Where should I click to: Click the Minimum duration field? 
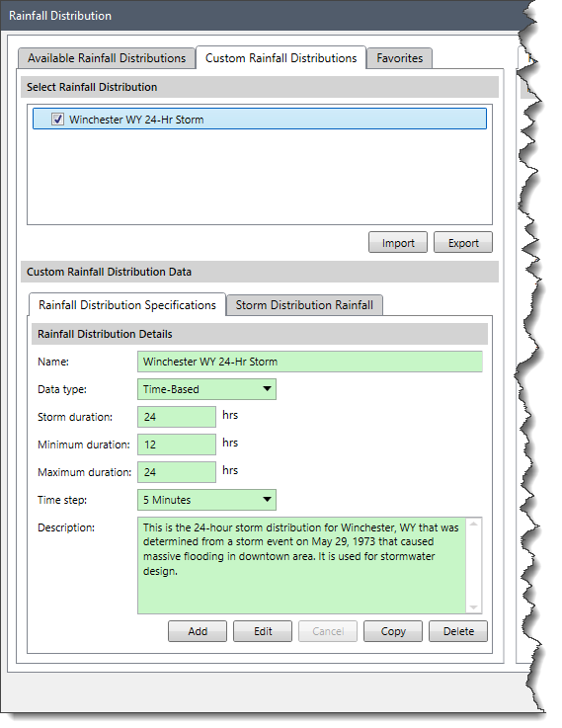point(177,445)
